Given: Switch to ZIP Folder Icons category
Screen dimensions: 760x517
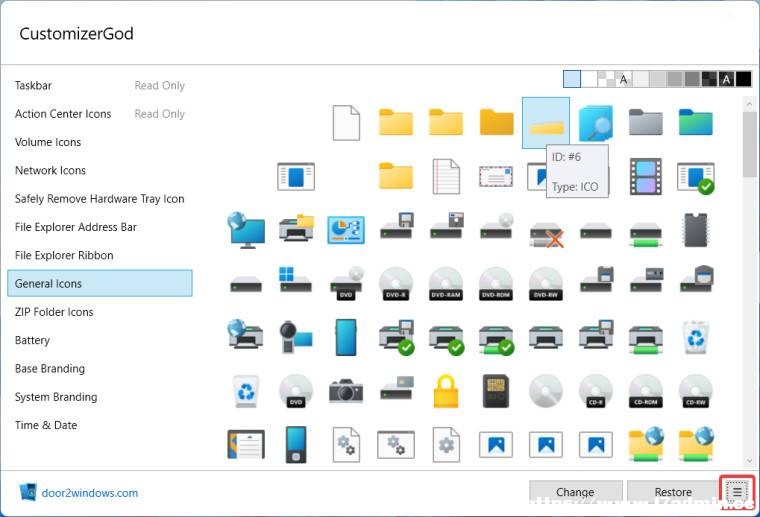Looking at the screenshot, I should [x=100, y=312].
